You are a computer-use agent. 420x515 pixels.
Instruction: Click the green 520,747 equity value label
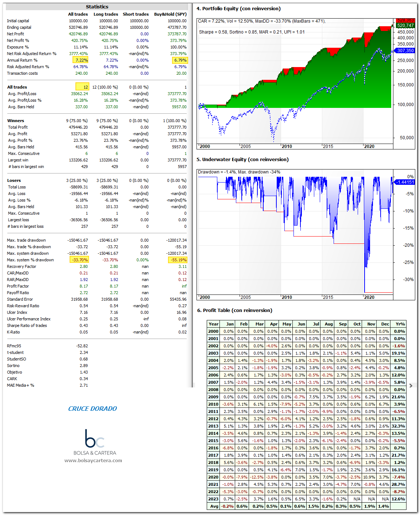pos(405,26)
